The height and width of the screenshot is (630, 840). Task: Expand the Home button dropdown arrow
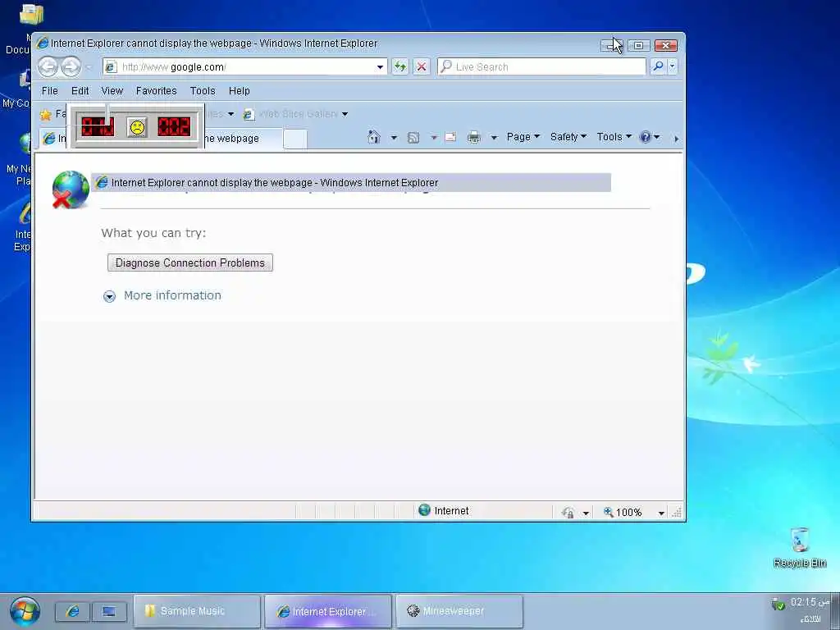click(394, 138)
